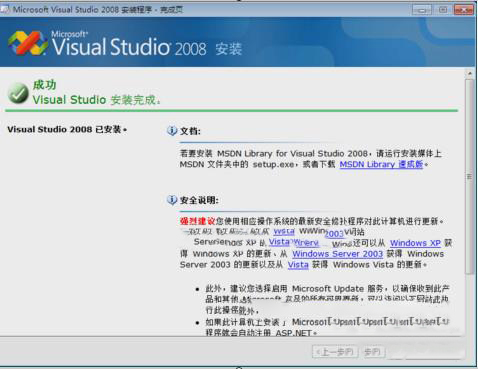478x369 pixels.
Task: Open the Windows XP update link
Action: 415,243
